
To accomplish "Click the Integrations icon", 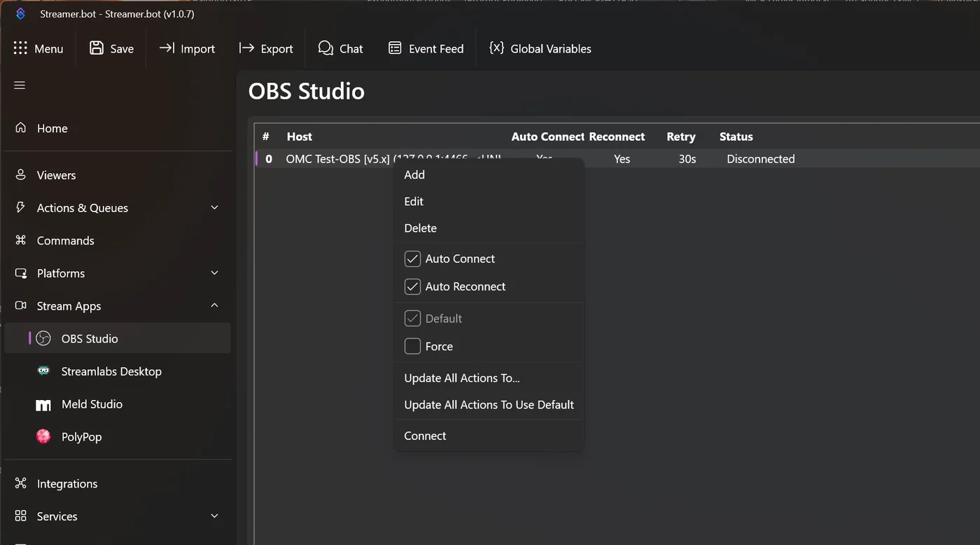I will click(x=21, y=483).
